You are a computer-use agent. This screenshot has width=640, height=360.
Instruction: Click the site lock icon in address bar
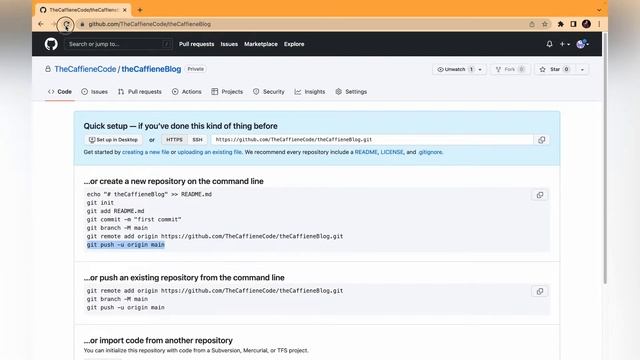tap(82, 24)
